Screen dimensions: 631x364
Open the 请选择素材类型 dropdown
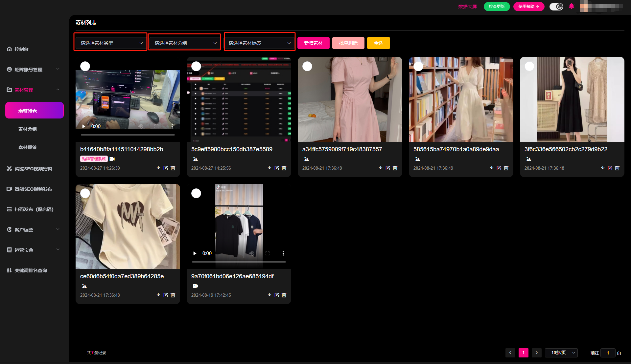pyautogui.click(x=111, y=43)
